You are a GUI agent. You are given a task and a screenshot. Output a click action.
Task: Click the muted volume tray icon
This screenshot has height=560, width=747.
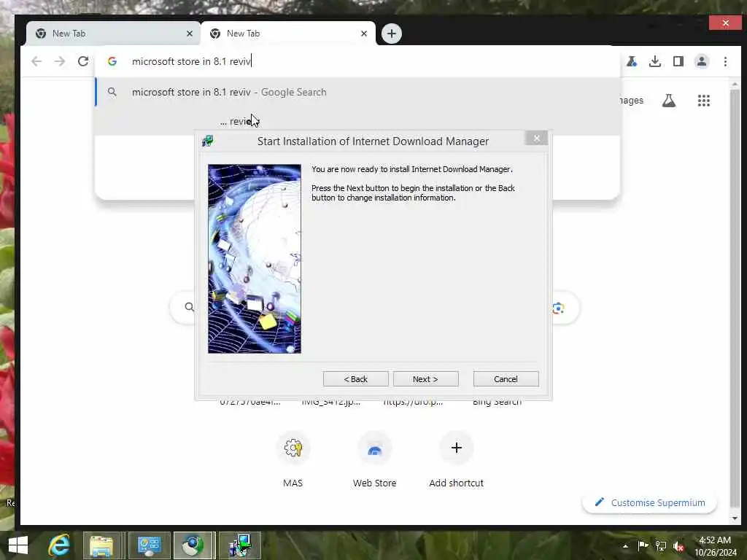tap(678, 546)
